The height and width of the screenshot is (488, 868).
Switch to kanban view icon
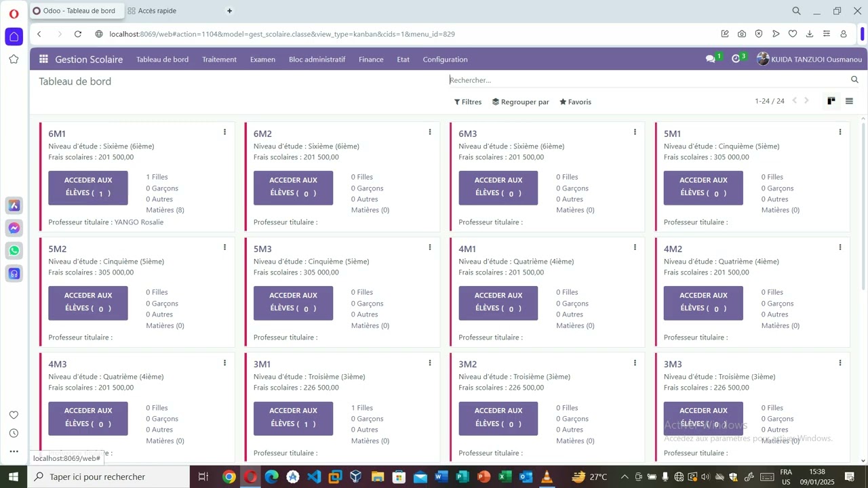coord(831,101)
